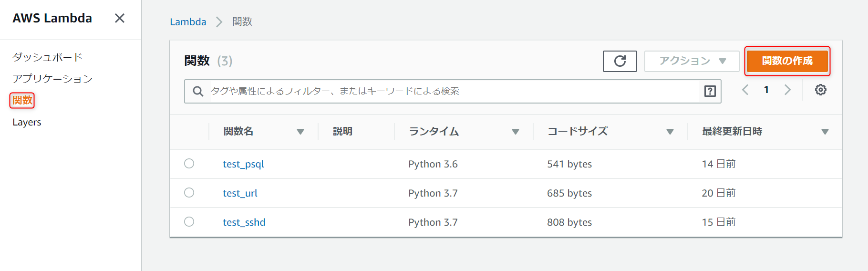Open Layers in the sidebar
This screenshot has height=271, width=868.
tap(27, 122)
